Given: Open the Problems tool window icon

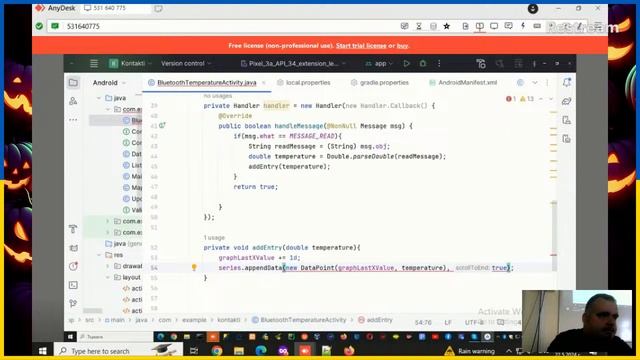Looking at the screenshot, I should (73, 266).
